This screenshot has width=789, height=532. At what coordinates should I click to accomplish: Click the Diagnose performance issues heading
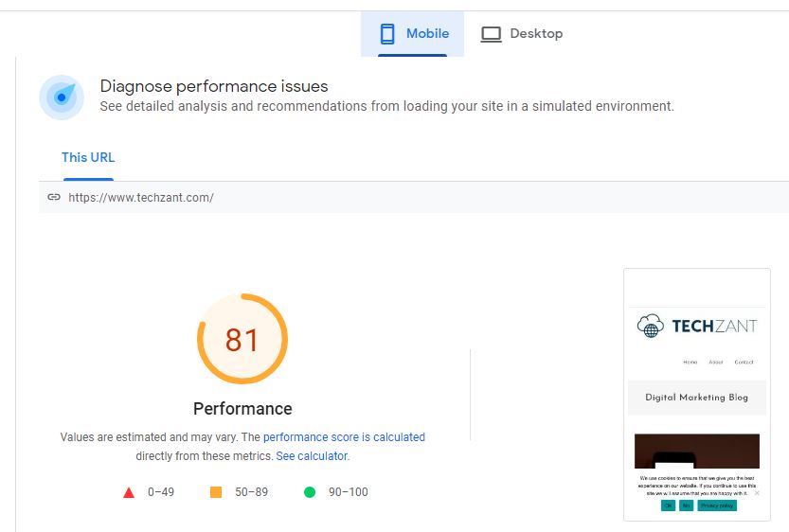click(x=214, y=86)
